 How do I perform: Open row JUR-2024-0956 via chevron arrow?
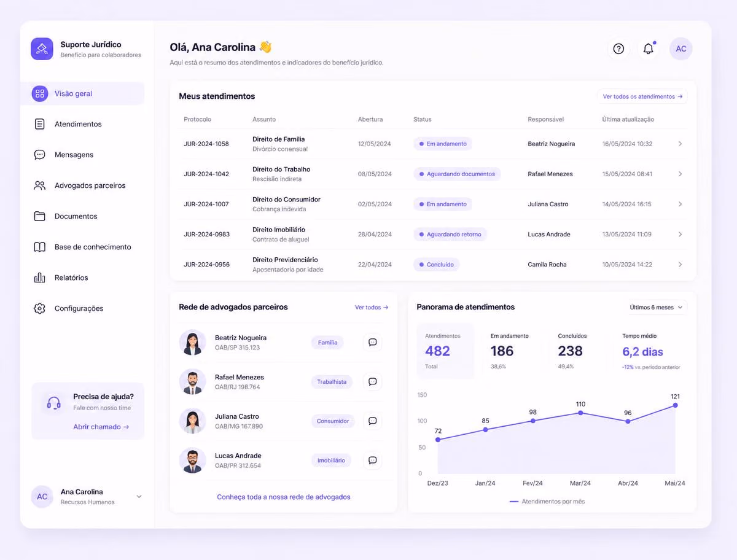680,265
